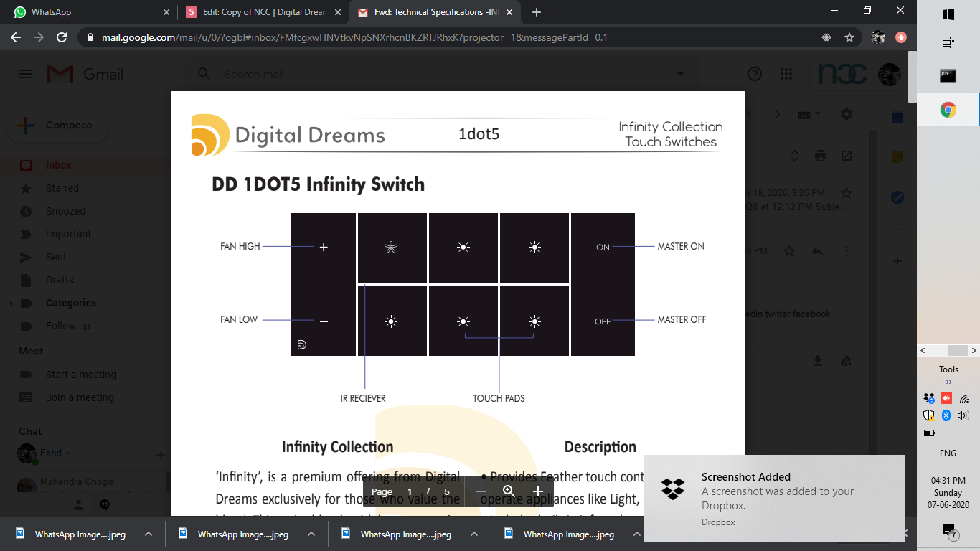Open Google Tasks side panel icon
This screenshot has height=551, width=980.
897,197
